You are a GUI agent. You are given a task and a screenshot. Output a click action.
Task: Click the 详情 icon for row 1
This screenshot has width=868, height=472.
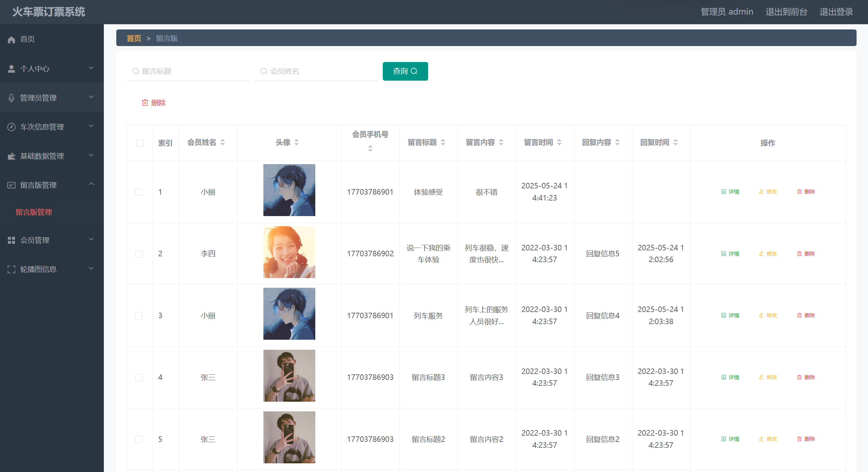click(x=723, y=192)
